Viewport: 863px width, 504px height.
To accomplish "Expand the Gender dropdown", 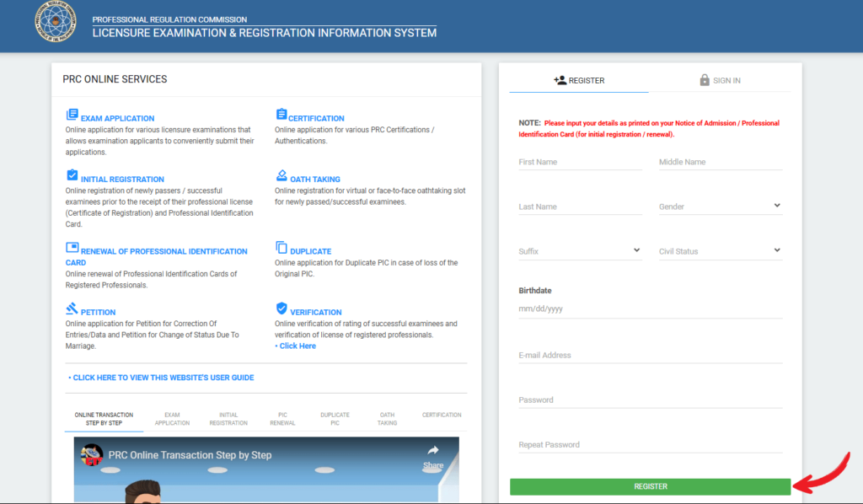I will point(721,206).
